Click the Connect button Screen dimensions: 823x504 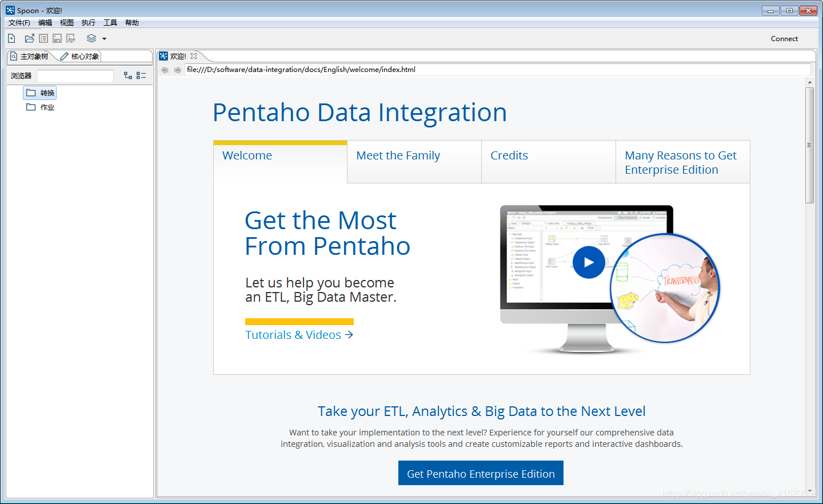coord(784,39)
